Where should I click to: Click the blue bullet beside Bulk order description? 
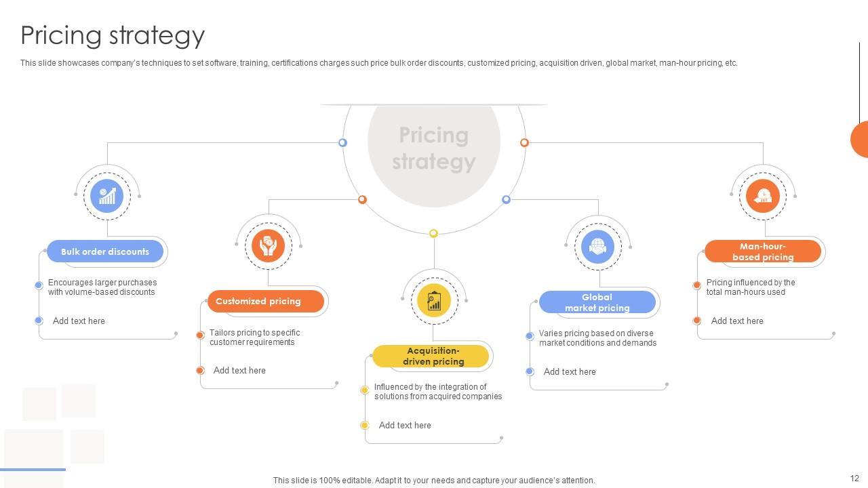39,285
